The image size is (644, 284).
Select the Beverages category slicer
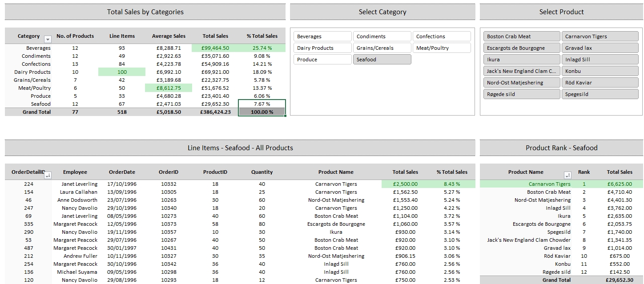[x=322, y=36]
